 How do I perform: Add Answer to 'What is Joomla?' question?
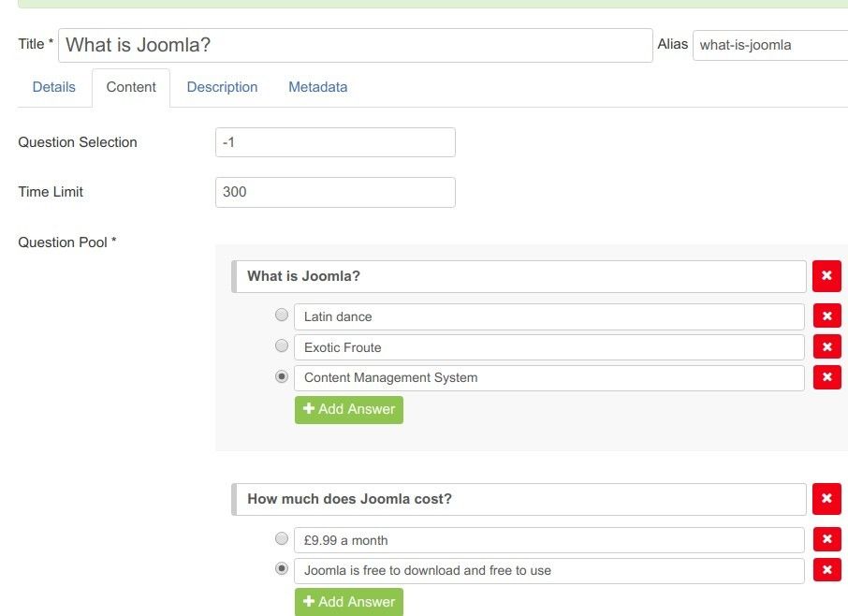tap(349, 409)
